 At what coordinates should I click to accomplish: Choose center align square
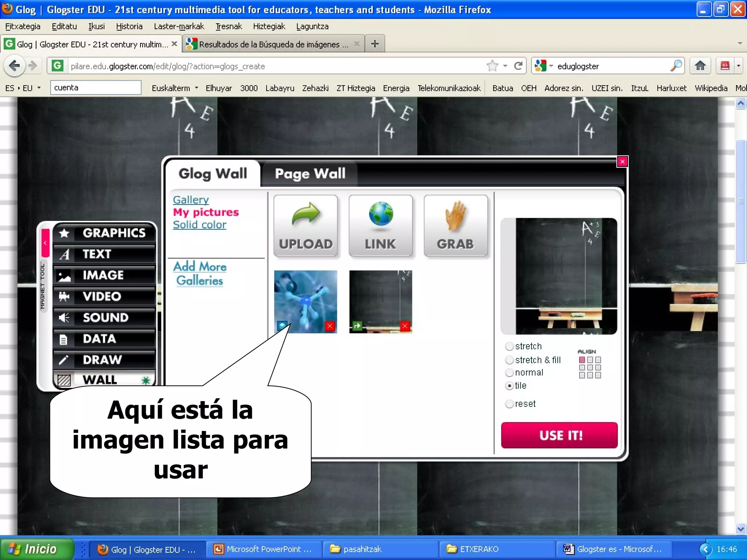(590, 367)
